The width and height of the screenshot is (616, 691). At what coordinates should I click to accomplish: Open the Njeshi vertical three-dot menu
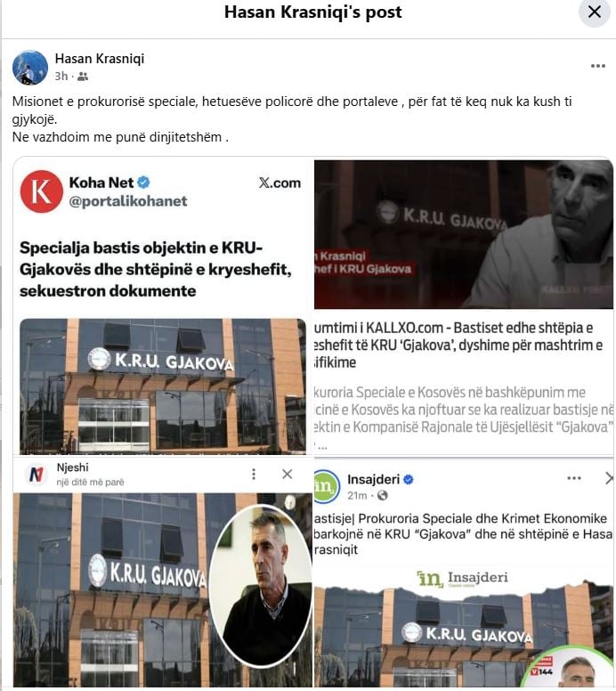(x=254, y=475)
